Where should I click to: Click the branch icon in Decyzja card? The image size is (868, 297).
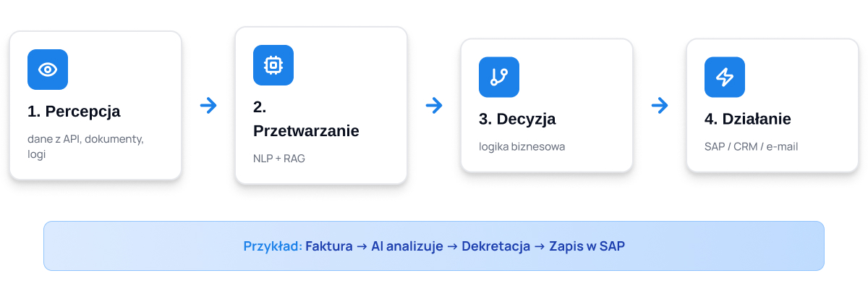pyautogui.click(x=499, y=77)
